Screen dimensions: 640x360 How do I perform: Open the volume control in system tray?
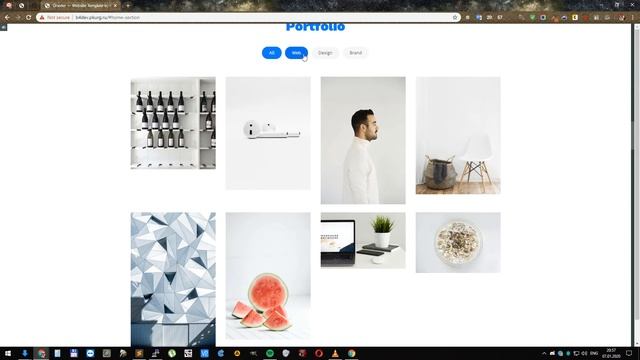(584, 353)
